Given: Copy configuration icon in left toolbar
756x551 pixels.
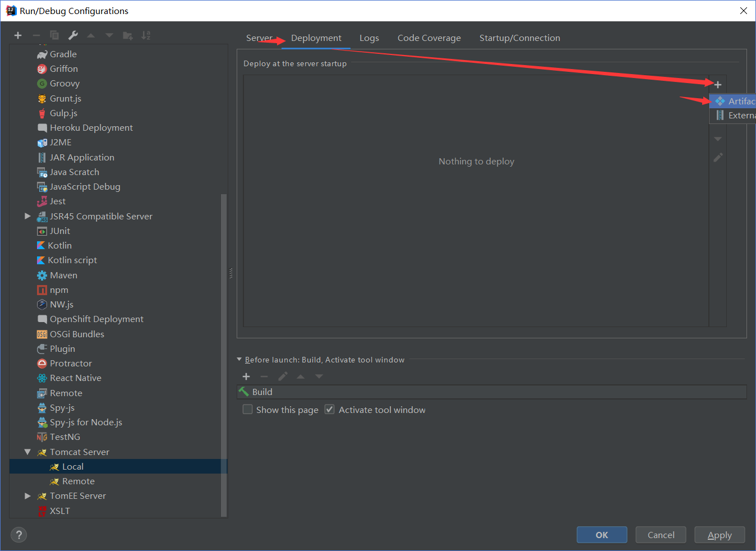Looking at the screenshot, I should (x=54, y=35).
